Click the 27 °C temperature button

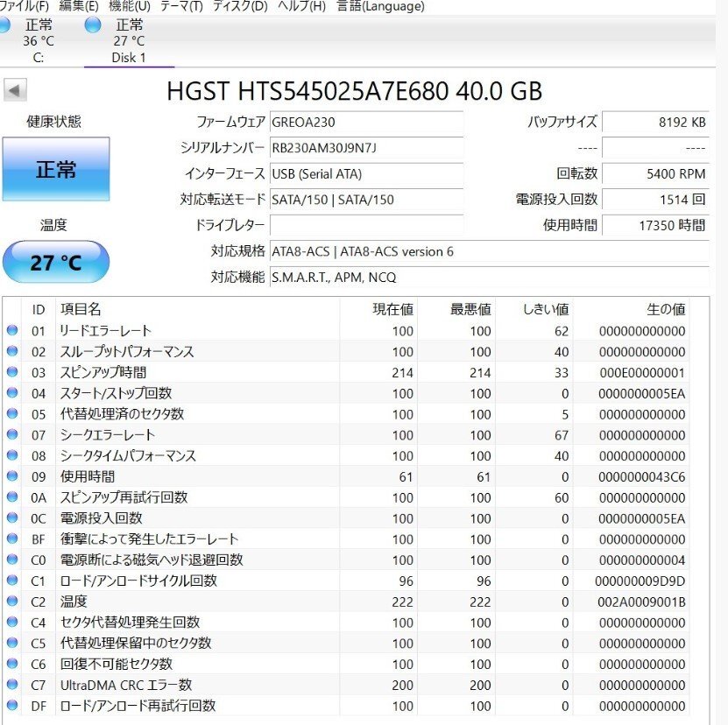[x=56, y=263]
